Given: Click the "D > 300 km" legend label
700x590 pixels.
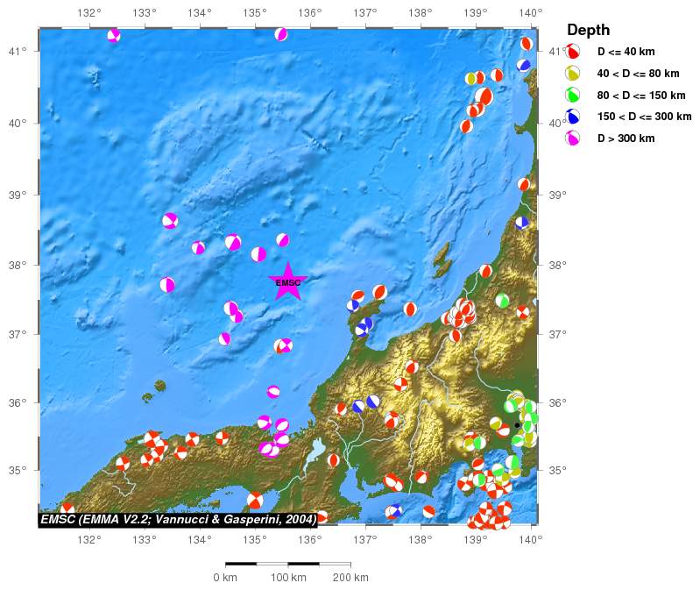Looking at the screenshot, I should (626, 139).
